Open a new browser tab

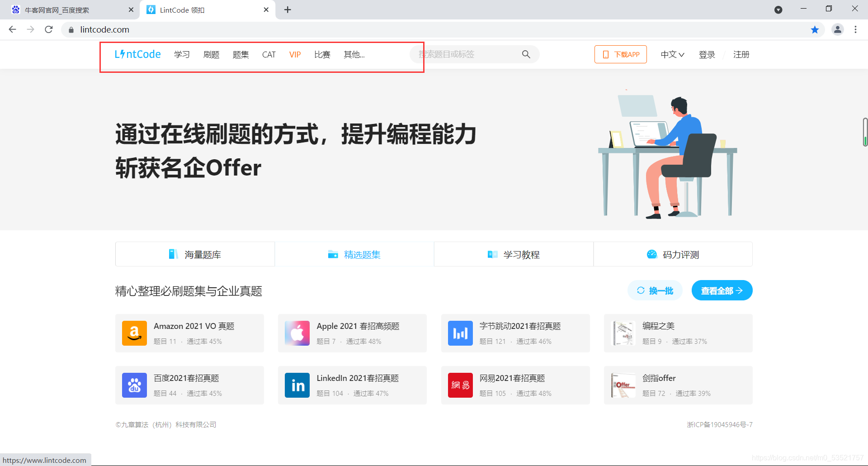click(288, 10)
